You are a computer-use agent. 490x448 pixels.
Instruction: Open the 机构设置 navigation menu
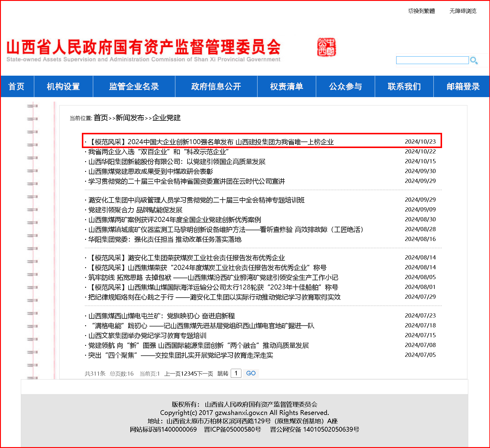[x=63, y=86]
